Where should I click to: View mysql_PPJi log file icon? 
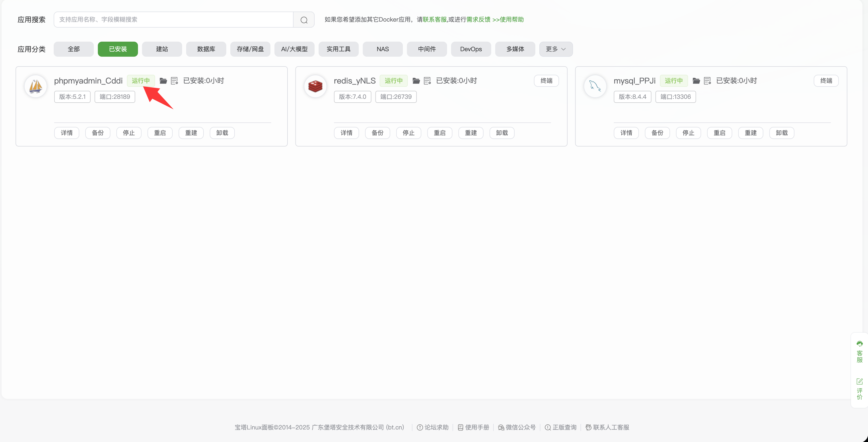click(707, 81)
